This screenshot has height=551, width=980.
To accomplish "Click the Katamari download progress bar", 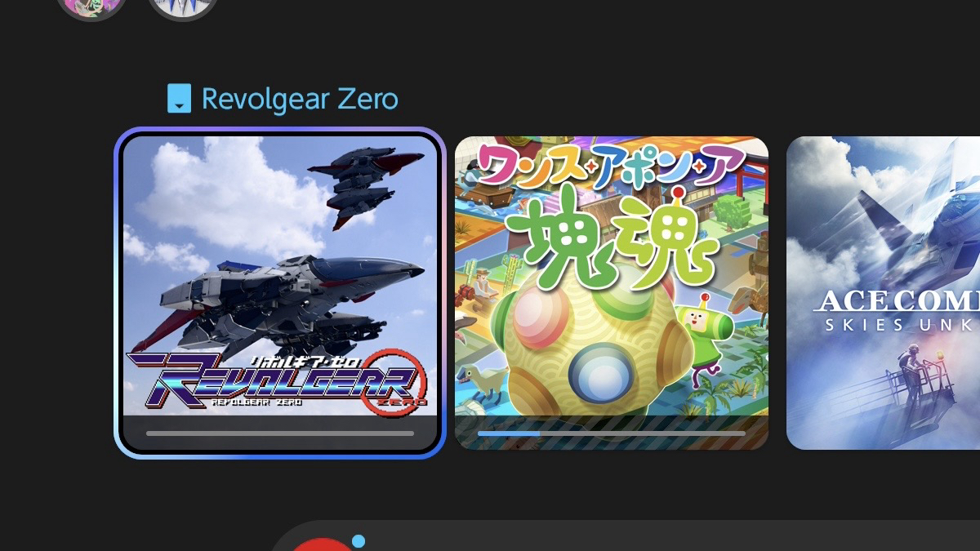I will click(612, 433).
